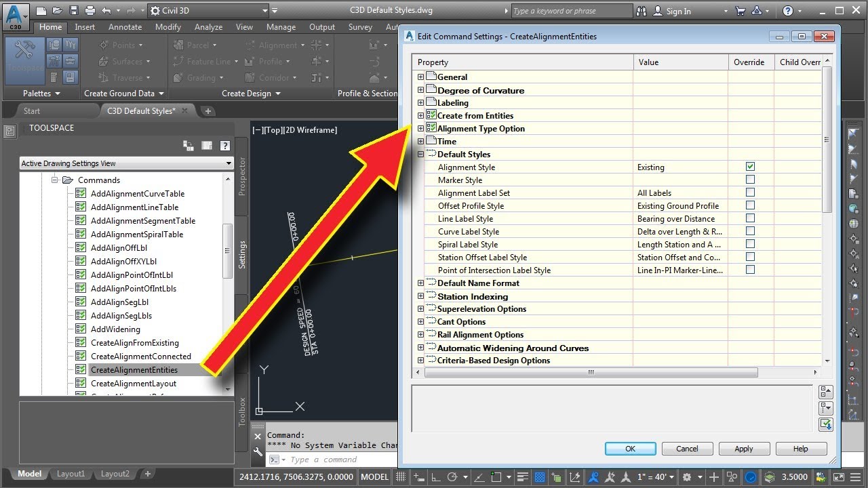The width and height of the screenshot is (868, 488).
Task: Check the Alignment Label Set override checkbox
Action: click(750, 192)
